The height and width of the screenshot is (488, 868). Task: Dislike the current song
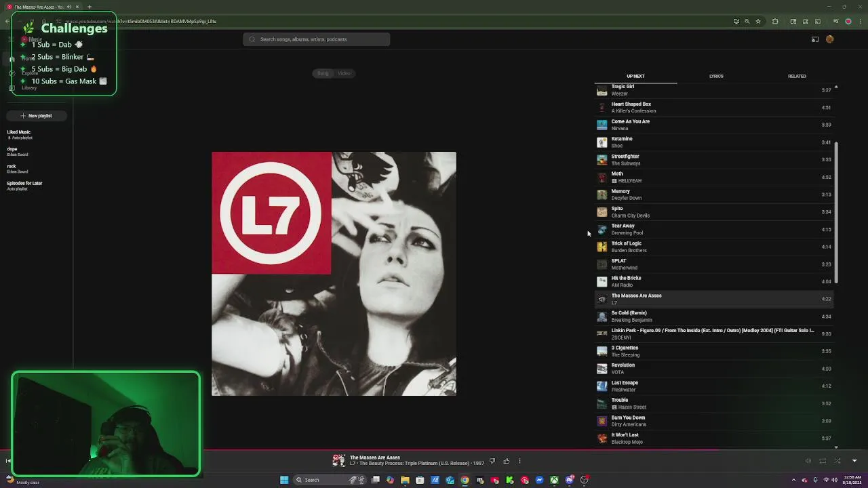tap(492, 461)
